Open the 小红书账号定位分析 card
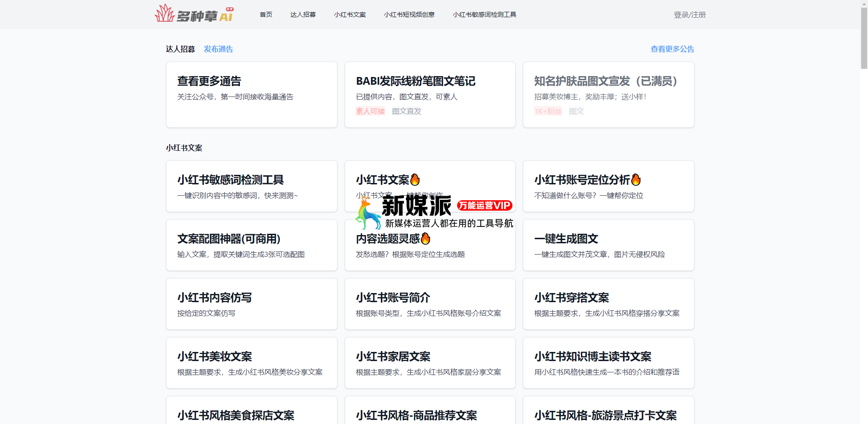The height and width of the screenshot is (424, 868). coord(609,186)
